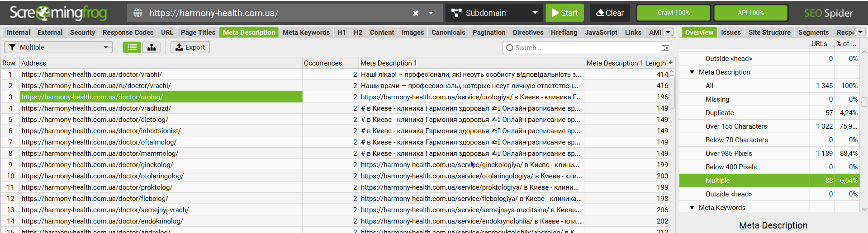Select Duplicate filter in overview panel

click(x=719, y=113)
